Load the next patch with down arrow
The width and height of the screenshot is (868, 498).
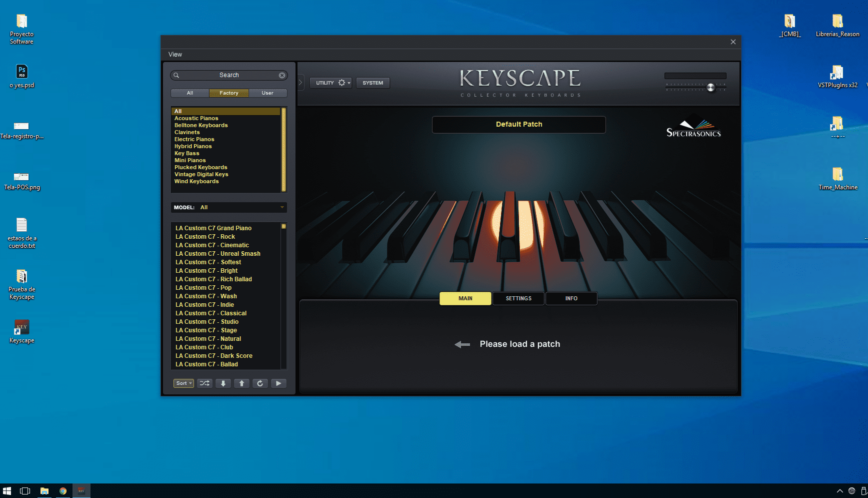pyautogui.click(x=223, y=383)
